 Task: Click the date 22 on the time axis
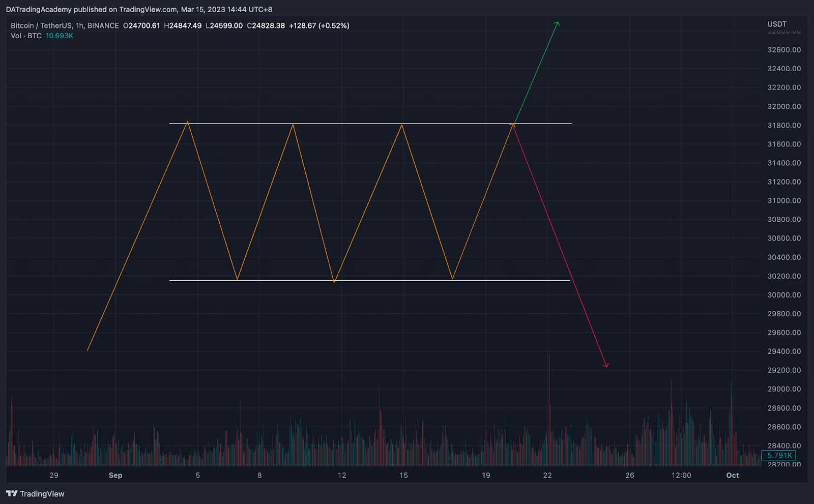[547, 475]
